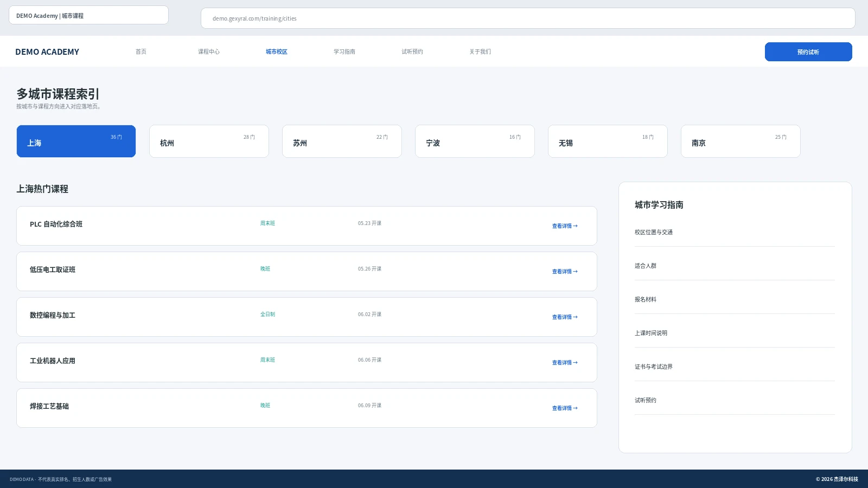Click the 06.06 开课 start date
Viewport: 868px width, 488px height.
(369, 360)
